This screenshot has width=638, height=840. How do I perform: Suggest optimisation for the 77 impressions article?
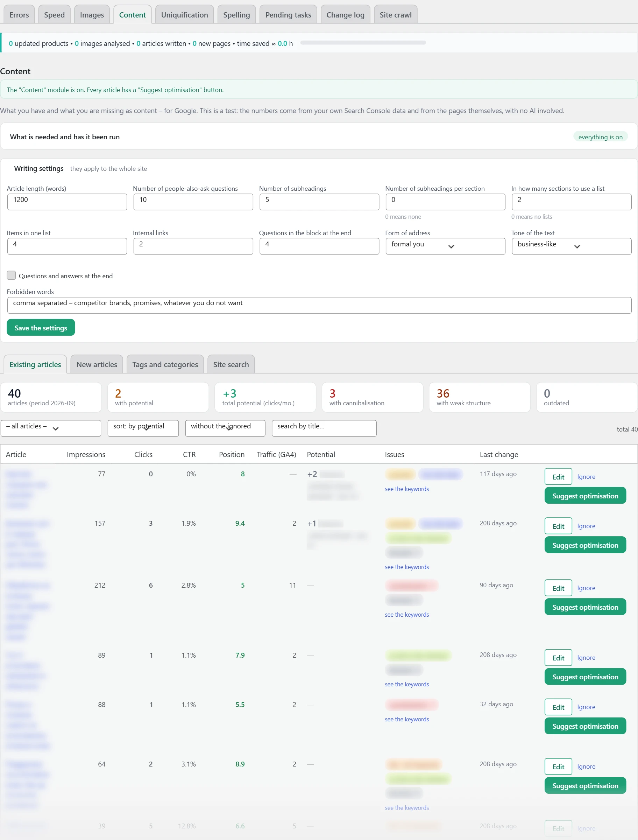coord(585,496)
